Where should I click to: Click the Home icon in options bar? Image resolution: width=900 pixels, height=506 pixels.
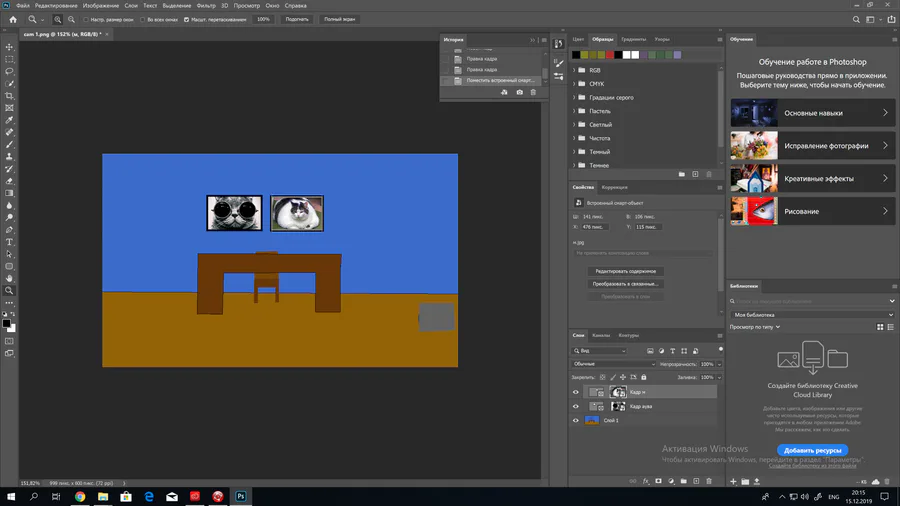[x=13, y=20]
